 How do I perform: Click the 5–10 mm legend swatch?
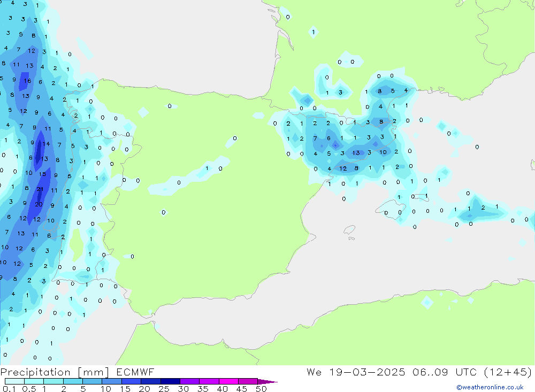click(93, 381)
